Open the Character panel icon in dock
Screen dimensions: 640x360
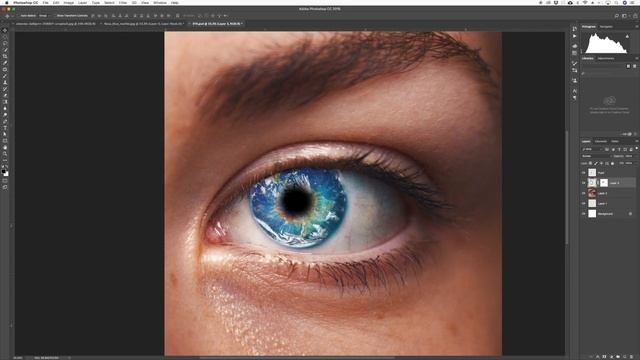(575, 91)
